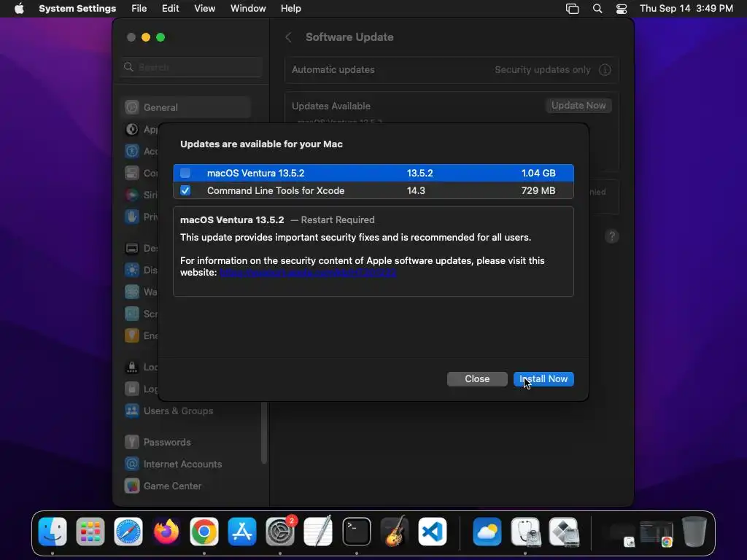
Task: Open Disk Utility from the Dock
Action: [525, 532]
